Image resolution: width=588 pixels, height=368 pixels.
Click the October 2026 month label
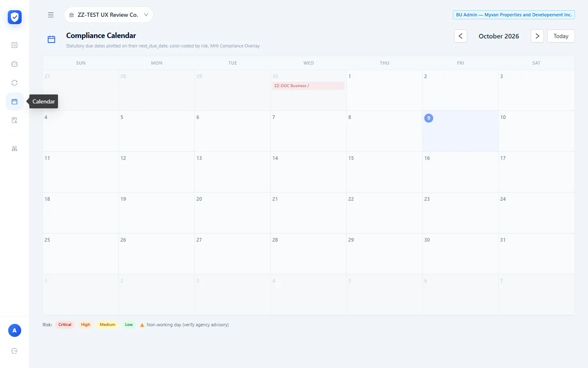pos(499,36)
